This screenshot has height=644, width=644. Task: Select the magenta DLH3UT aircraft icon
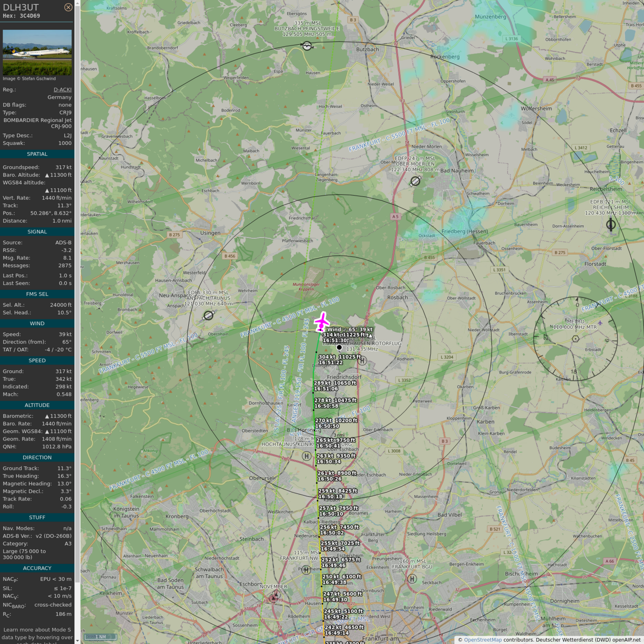coord(322,322)
